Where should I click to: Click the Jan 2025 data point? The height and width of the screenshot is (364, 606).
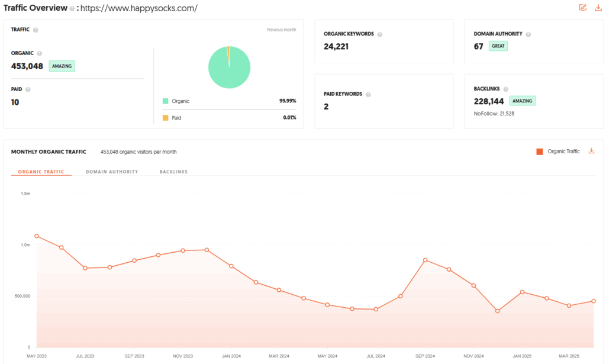coord(522,292)
